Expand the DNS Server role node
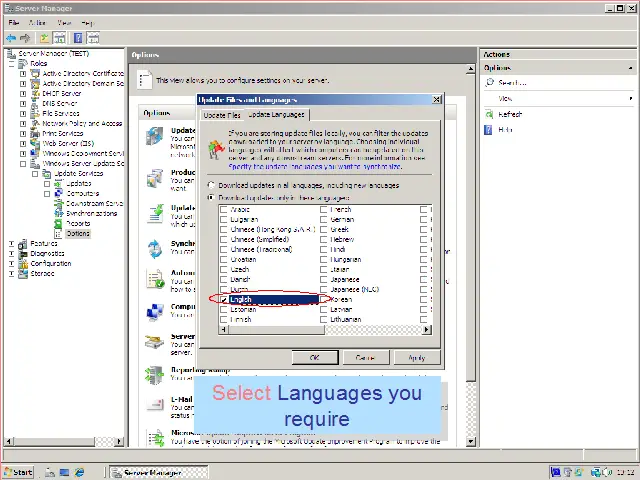This screenshot has height=480, width=640. (23, 103)
